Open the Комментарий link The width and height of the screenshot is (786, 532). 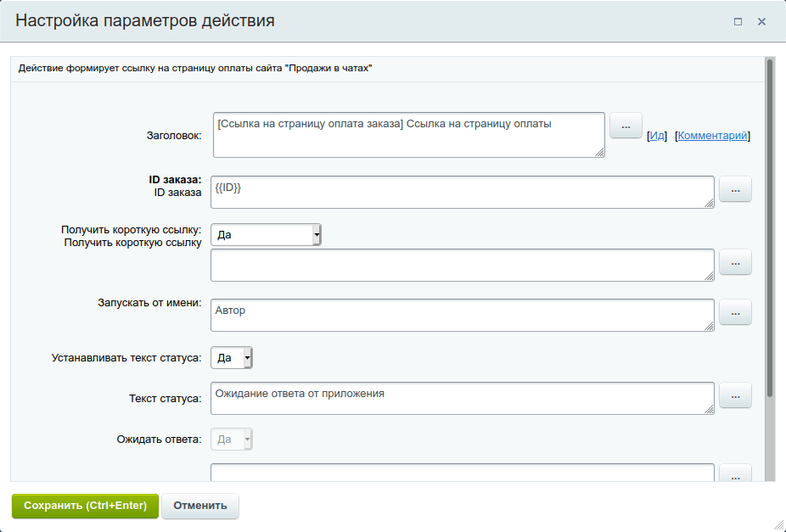tap(713, 135)
